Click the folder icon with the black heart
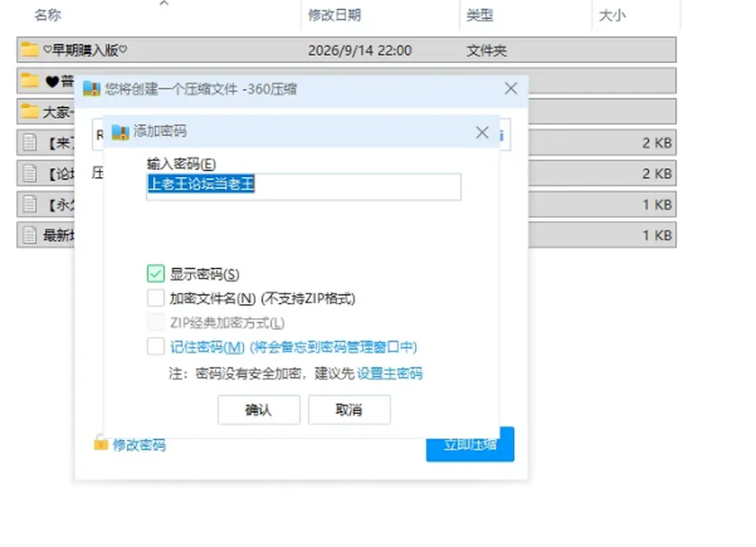 tap(29, 80)
